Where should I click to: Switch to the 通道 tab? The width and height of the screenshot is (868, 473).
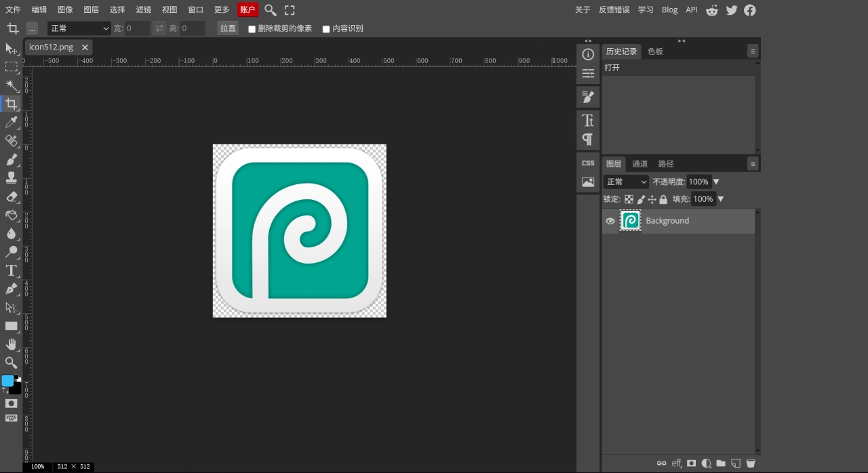[x=639, y=164]
